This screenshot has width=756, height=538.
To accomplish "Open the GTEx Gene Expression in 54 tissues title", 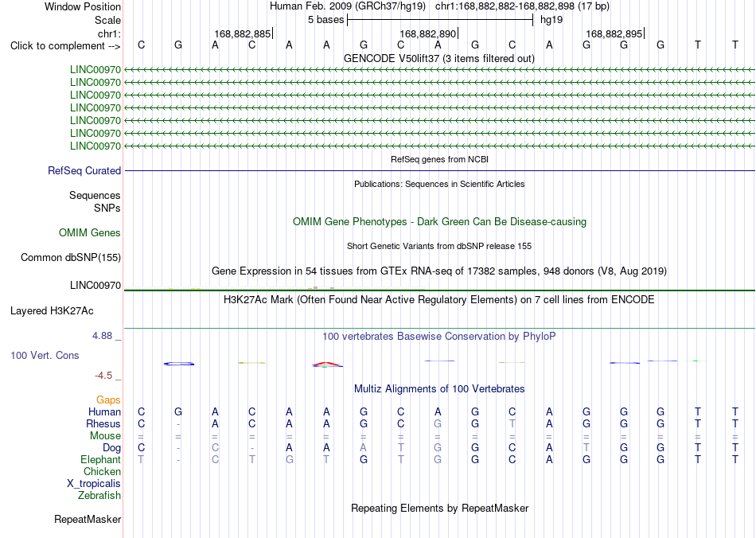I will point(439,271).
